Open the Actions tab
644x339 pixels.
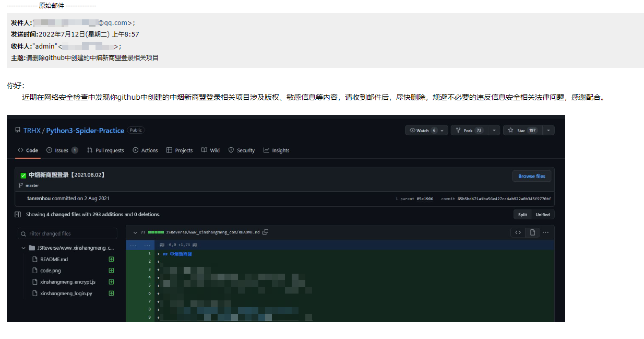(x=146, y=150)
